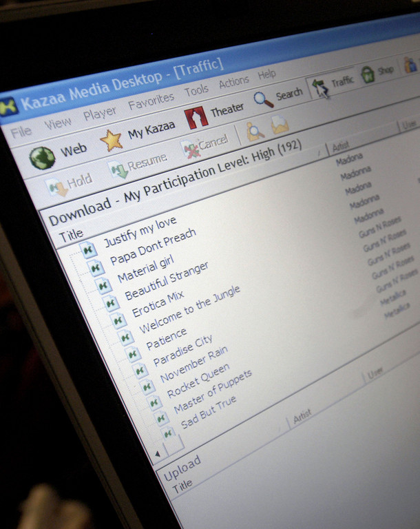420x529 pixels.
Task: Select the download 'Erotica Mix'
Action: click(158, 304)
